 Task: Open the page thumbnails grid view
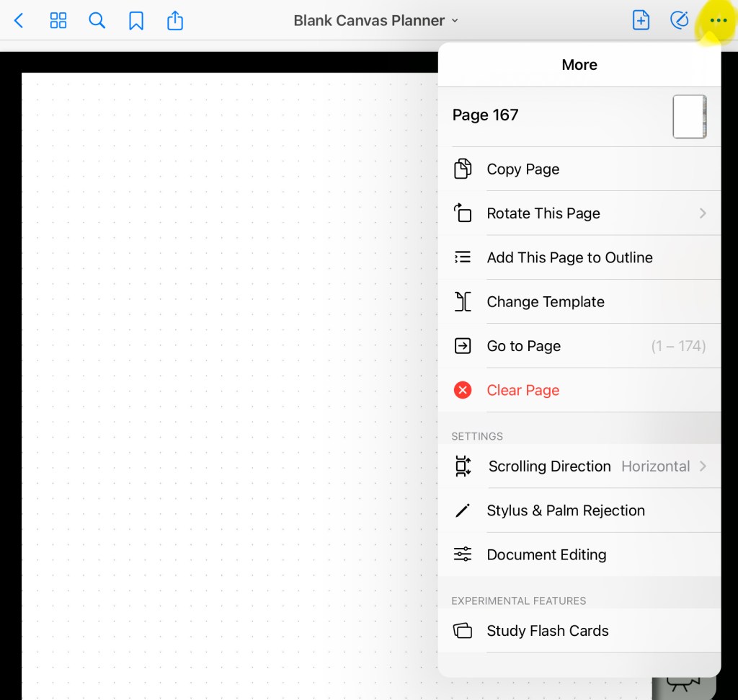pos(58,21)
